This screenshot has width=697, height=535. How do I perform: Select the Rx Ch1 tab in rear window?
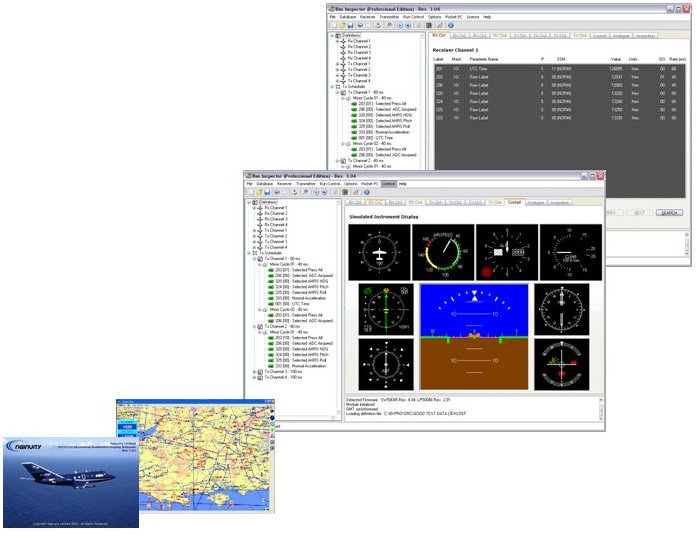439,35
